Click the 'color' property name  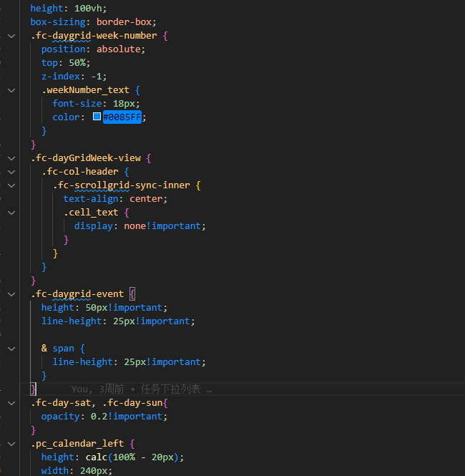66,117
